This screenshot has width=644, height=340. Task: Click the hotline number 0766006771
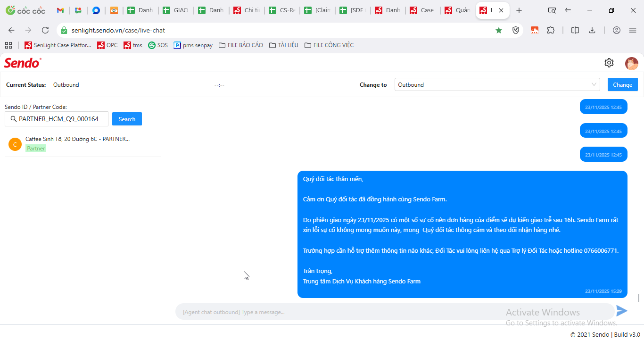pos(601,250)
